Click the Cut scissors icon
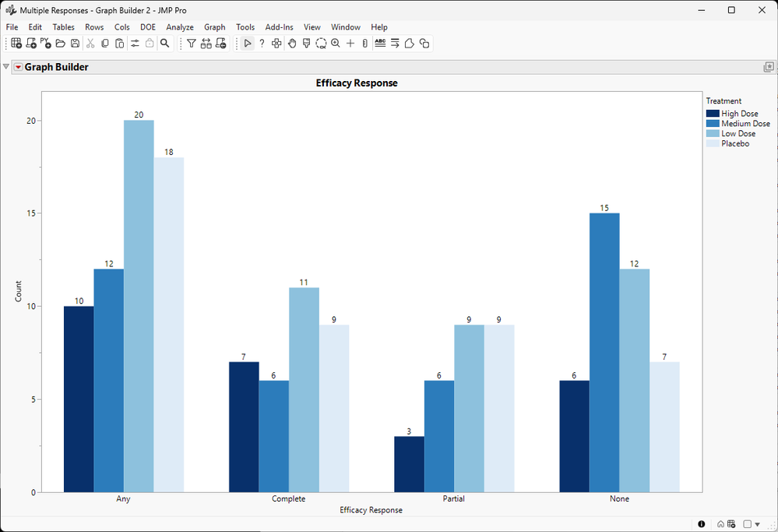 tap(90, 44)
